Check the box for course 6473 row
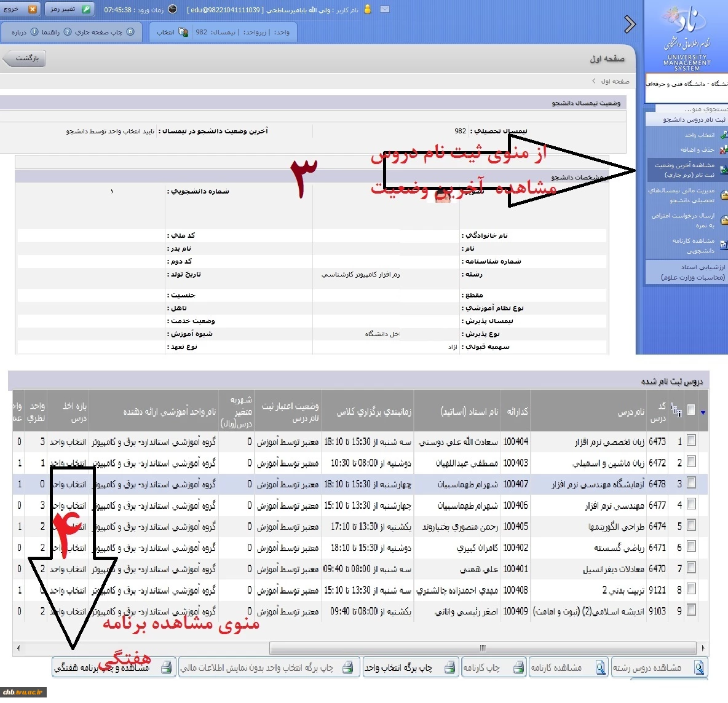 (x=691, y=441)
